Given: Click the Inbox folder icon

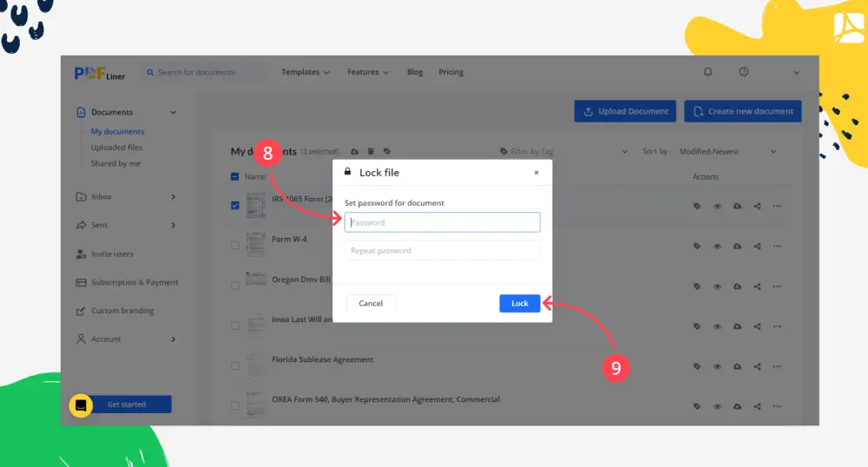Looking at the screenshot, I should pyautogui.click(x=81, y=197).
